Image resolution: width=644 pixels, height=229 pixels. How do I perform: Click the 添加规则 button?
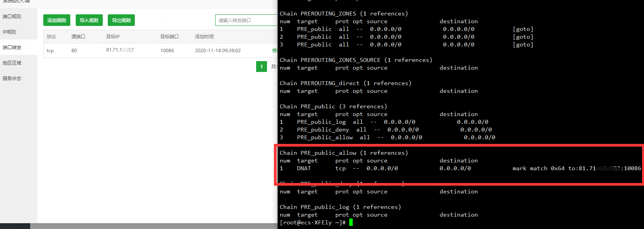point(57,20)
